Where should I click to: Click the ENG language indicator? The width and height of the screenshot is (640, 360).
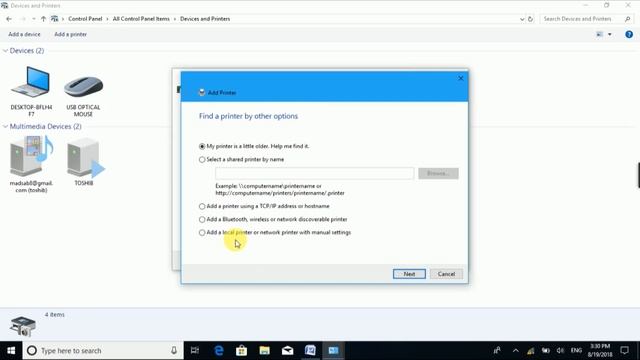click(x=576, y=351)
